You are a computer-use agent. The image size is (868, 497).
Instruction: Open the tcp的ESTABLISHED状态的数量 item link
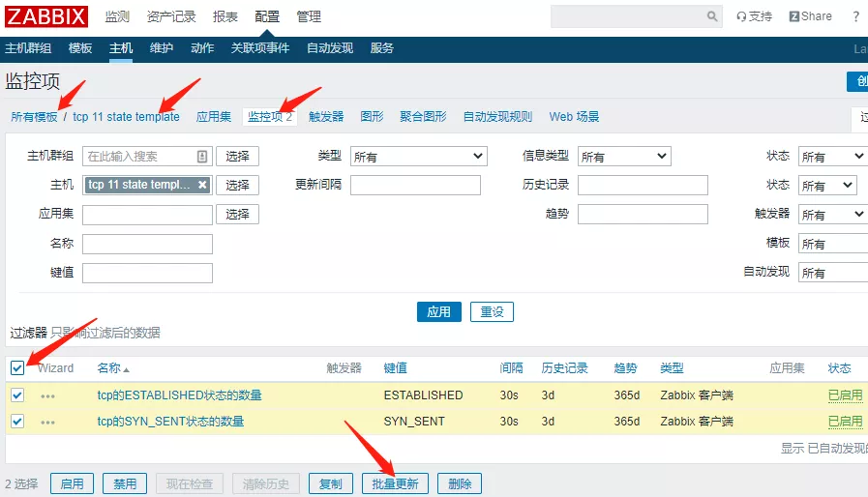tap(179, 395)
